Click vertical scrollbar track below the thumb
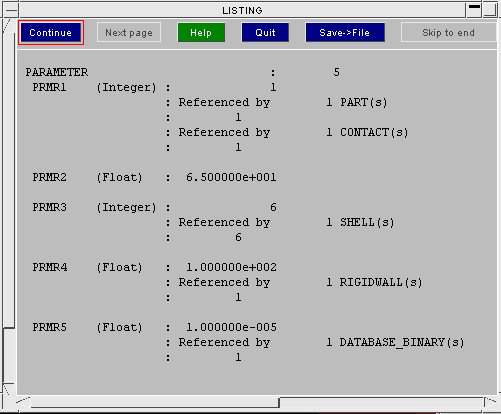501x414 pixels. (9, 356)
